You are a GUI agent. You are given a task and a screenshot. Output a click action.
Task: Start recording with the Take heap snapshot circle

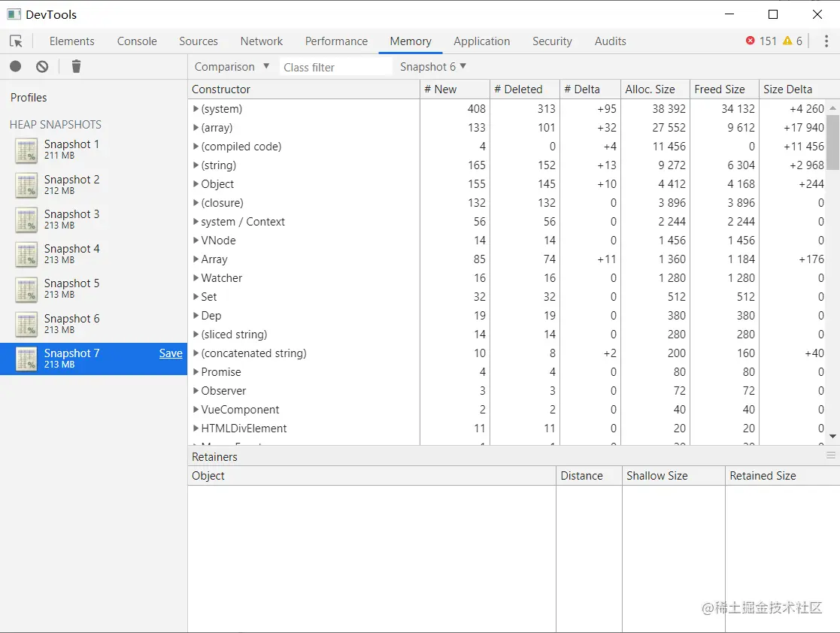pos(16,66)
